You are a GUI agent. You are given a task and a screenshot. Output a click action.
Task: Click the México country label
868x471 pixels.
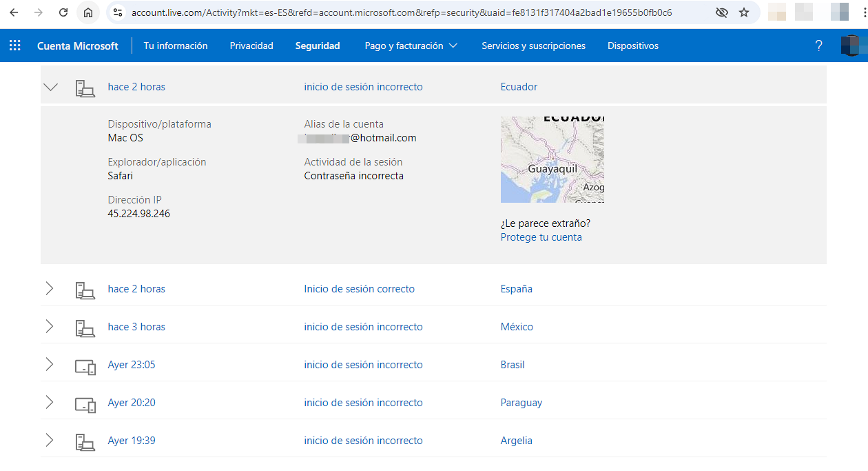pyautogui.click(x=517, y=327)
